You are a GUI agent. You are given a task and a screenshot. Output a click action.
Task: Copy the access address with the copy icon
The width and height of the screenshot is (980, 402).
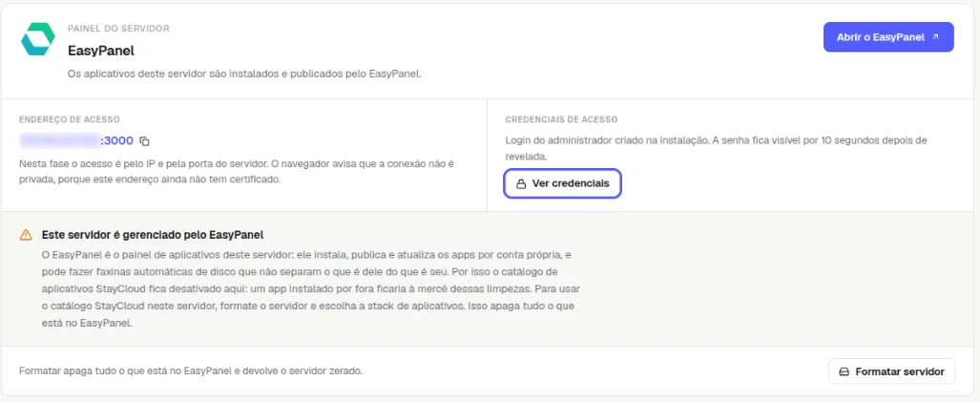click(144, 141)
